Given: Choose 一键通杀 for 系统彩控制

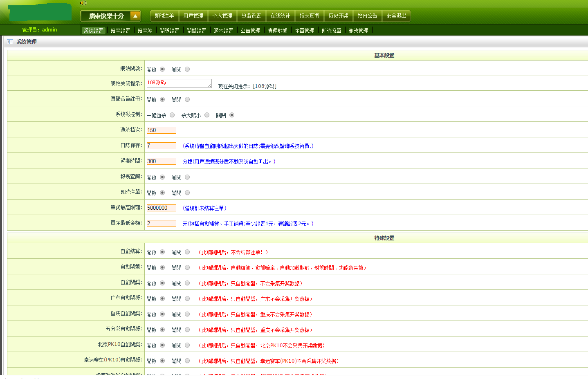Looking at the screenshot, I should point(172,114).
